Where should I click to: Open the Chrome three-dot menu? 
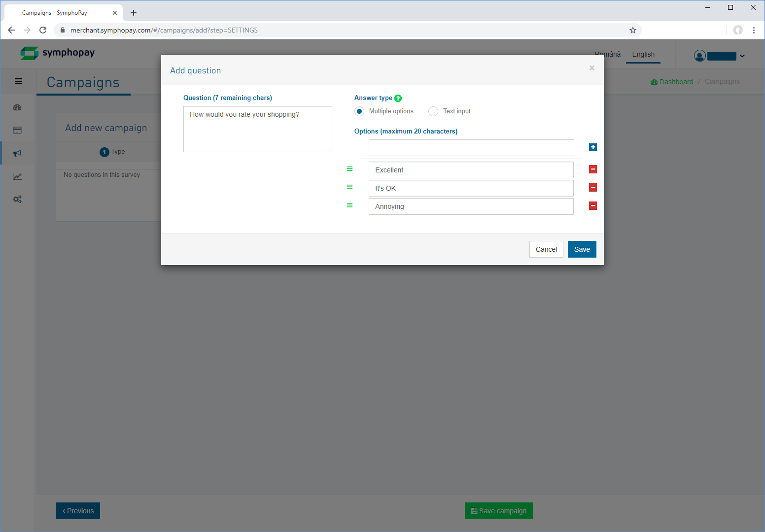pyautogui.click(x=754, y=30)
